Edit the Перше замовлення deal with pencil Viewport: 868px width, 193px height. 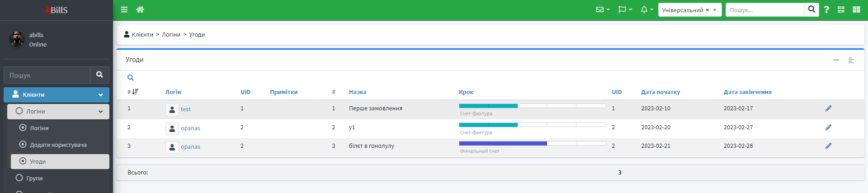[x=828, y=108]
